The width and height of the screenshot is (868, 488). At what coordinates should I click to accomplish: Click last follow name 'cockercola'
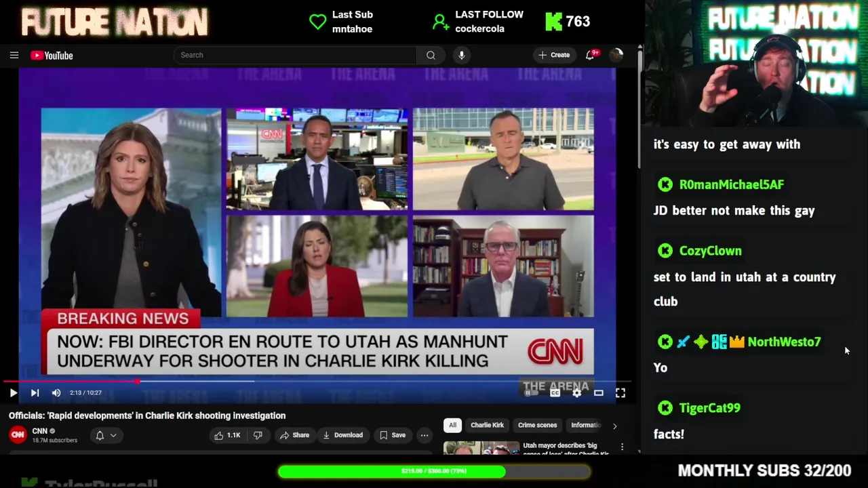click(480, 29)
